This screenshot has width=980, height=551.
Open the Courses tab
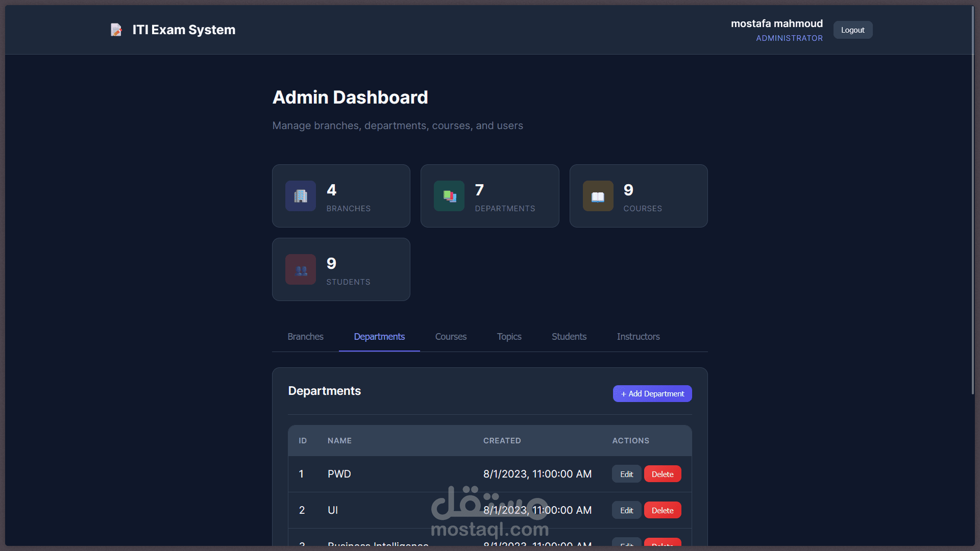[x=451, y=337]
